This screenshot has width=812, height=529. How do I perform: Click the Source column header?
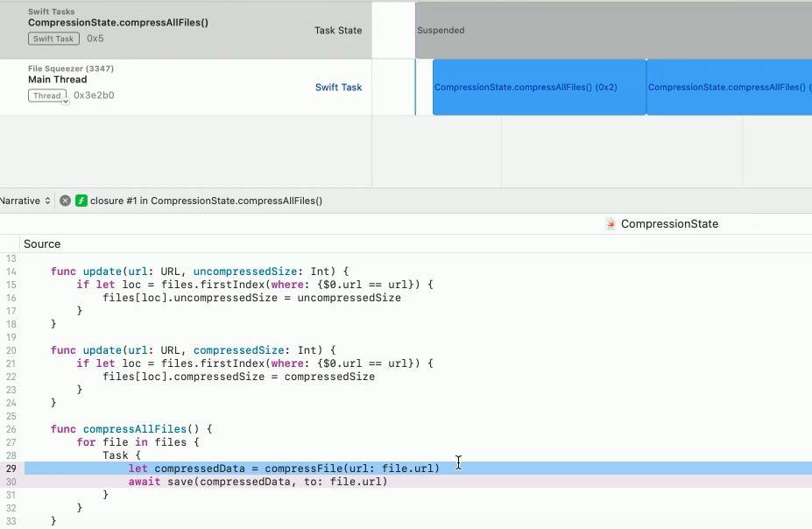coord(42,243)
